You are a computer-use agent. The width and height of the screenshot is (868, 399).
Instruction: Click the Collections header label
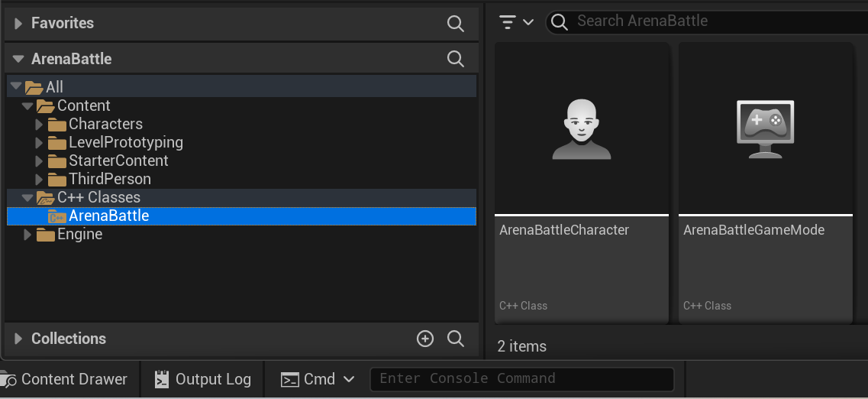click(x=69, y=339)
